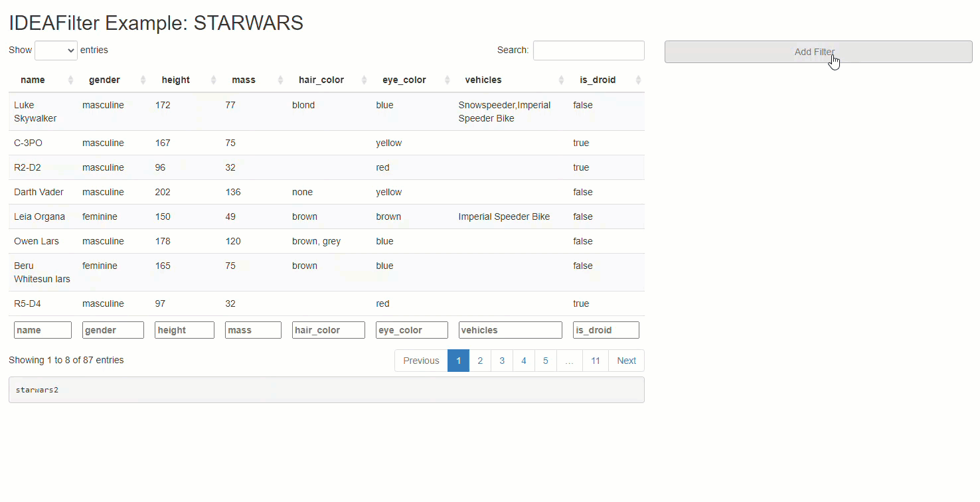
Task: Sort table by name column arrows
Action: point(71,80)
